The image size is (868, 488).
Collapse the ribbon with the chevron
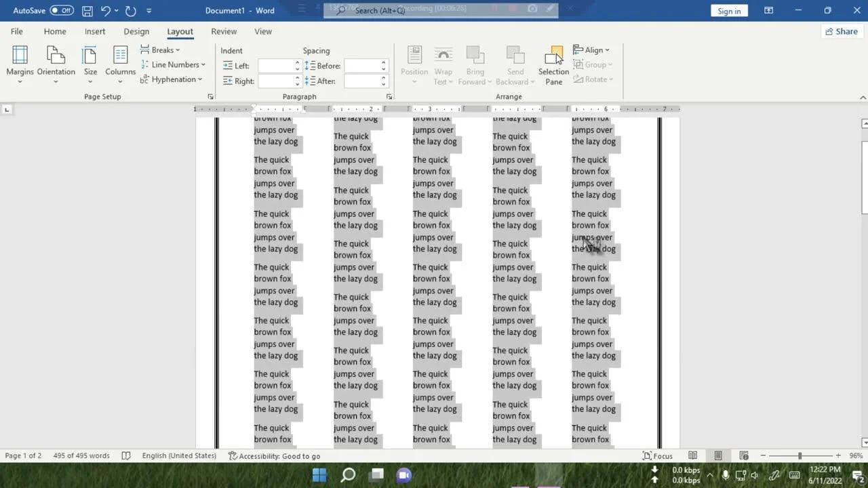tap(863, 98)
